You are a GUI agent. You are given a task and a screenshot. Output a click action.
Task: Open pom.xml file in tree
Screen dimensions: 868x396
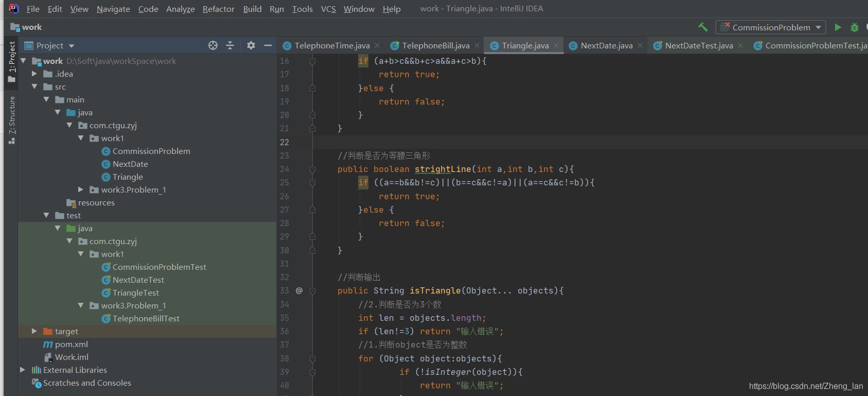pos(71,344)
